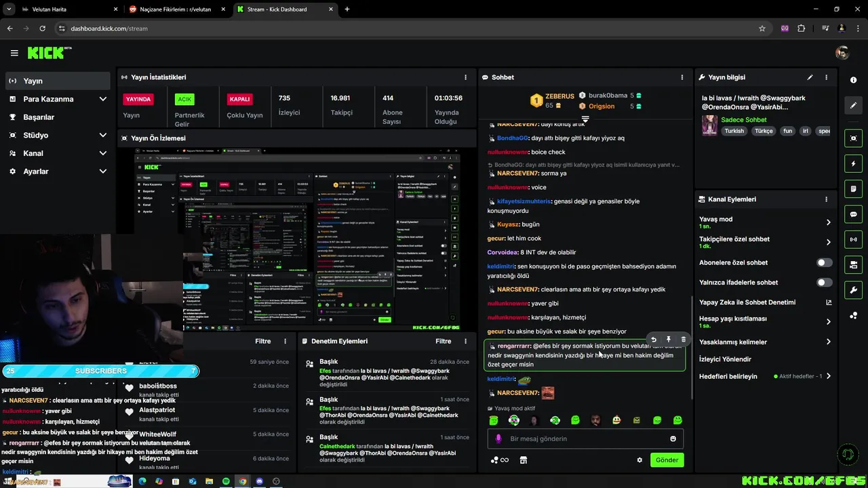The image size is (868, 488).
Task: Open Yayın İstatistikleri three-dot menu
Action: [465, 77]
